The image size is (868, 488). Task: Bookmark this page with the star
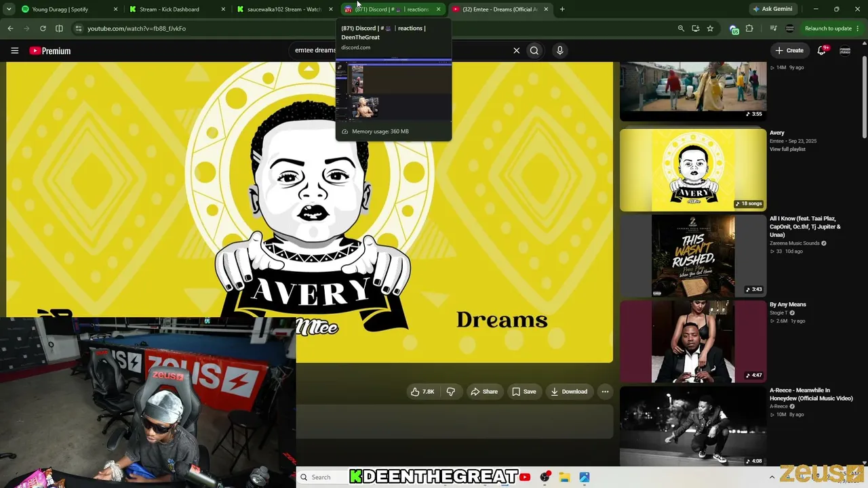pos(710,28)
